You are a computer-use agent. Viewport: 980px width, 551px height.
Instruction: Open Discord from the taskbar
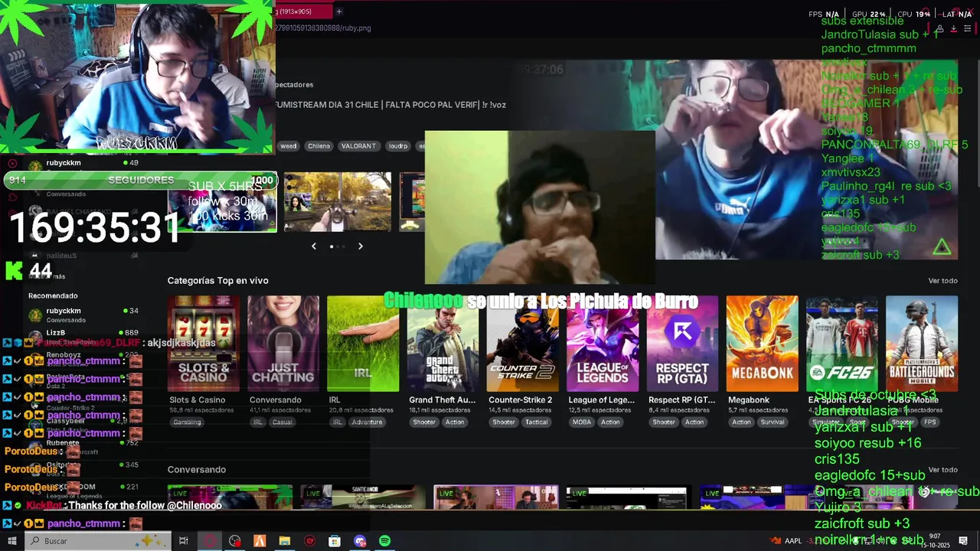tap(360, 541)
